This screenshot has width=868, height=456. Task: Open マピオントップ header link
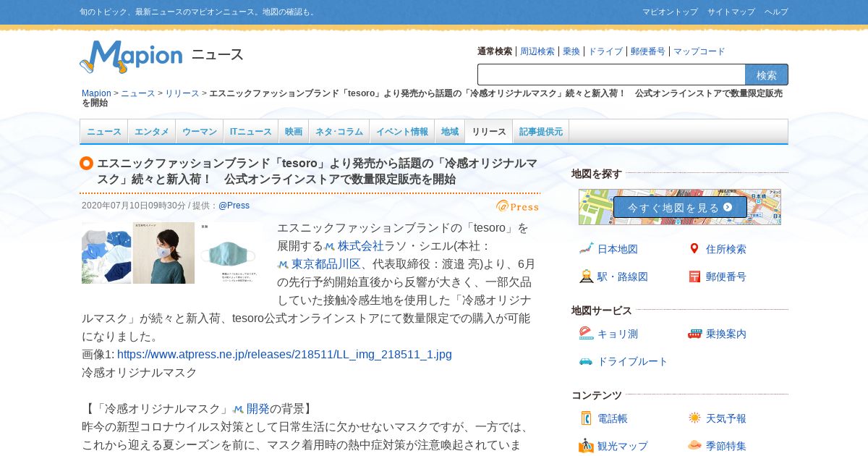670,12
